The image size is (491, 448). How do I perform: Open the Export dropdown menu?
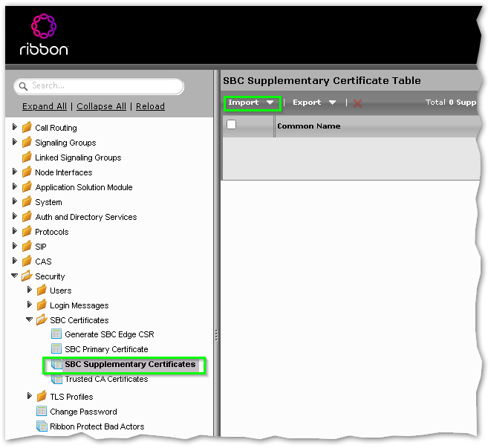pyautogui.click(x=314, y=103)
